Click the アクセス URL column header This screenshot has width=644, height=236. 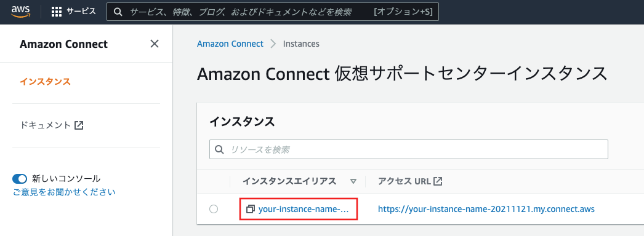[405, 181]
